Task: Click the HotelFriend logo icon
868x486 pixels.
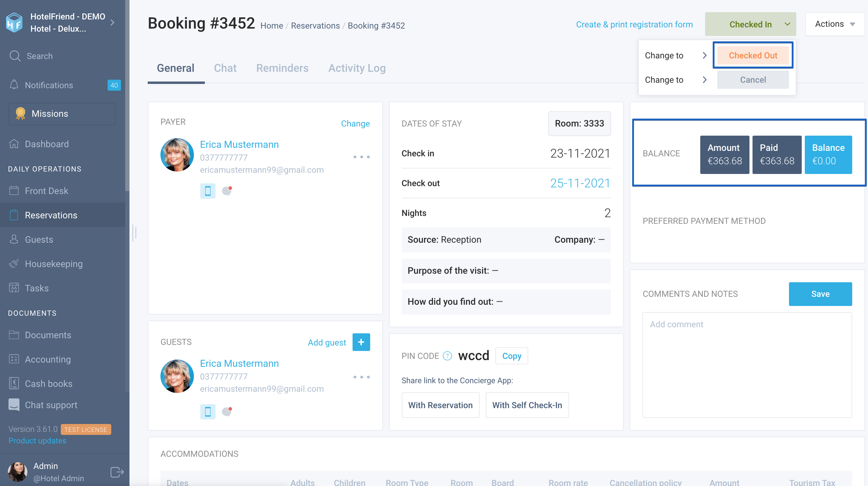Action: point(14,22)
